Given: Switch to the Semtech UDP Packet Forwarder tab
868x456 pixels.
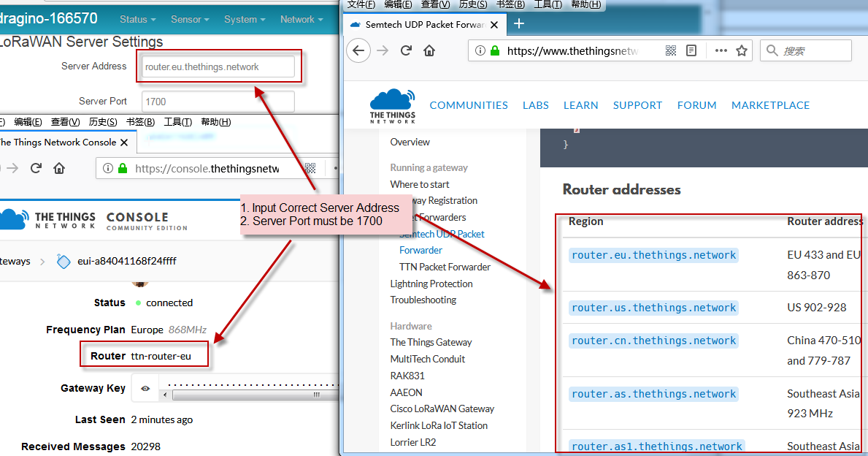Looking at the screenshot, I should pyautogui.click(x=425, y=24).
